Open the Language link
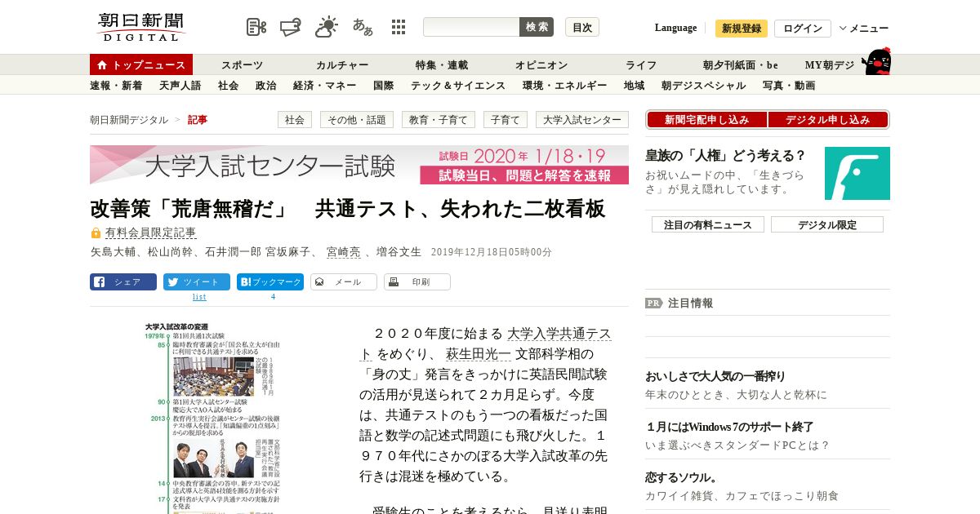Screen dimensions: 980x514 675,28
